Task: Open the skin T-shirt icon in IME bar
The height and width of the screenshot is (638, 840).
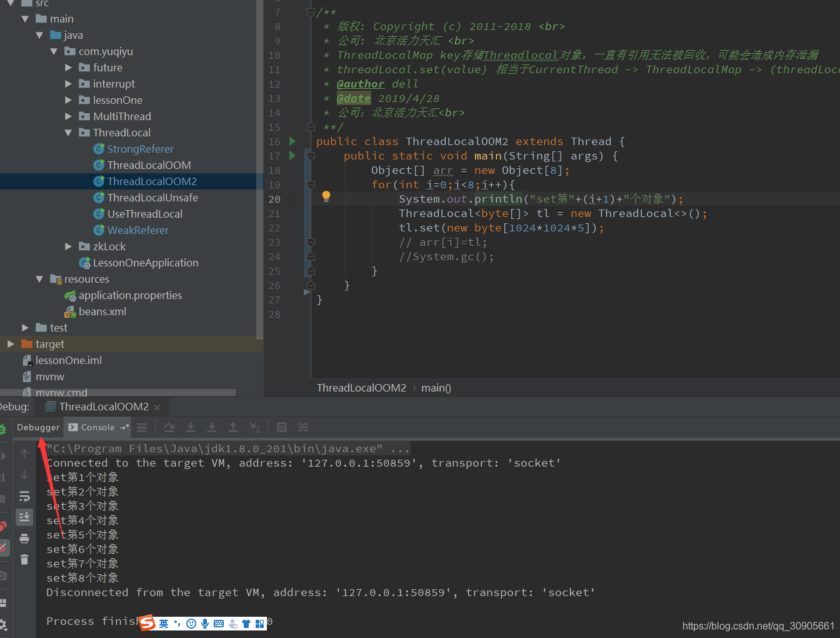Action: click(246, 624)
